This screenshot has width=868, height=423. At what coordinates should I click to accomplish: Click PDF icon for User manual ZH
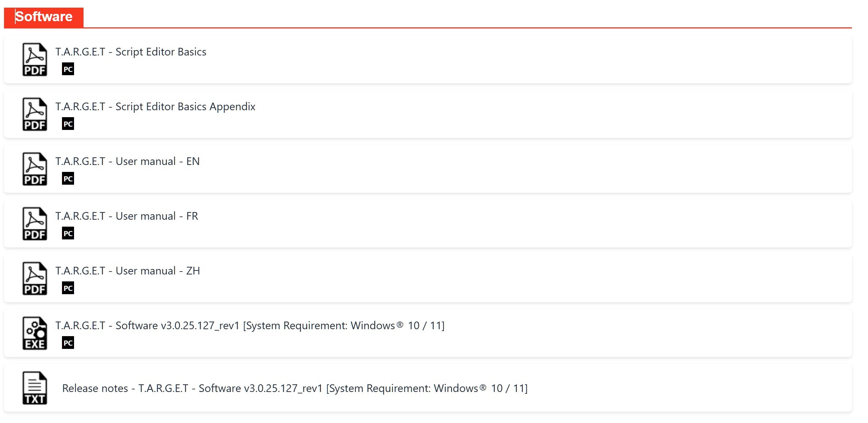tap(35, 278)
